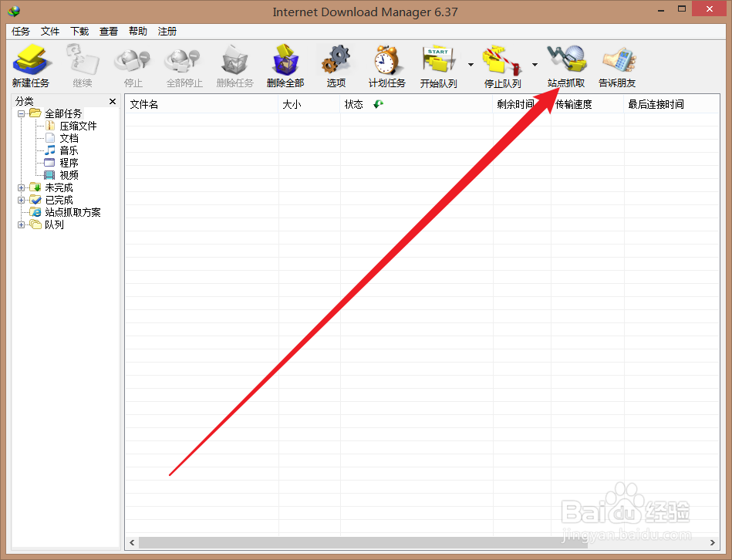Open the 注册 menu
This screenshot has height=560, width=732.
click(167, 32)
